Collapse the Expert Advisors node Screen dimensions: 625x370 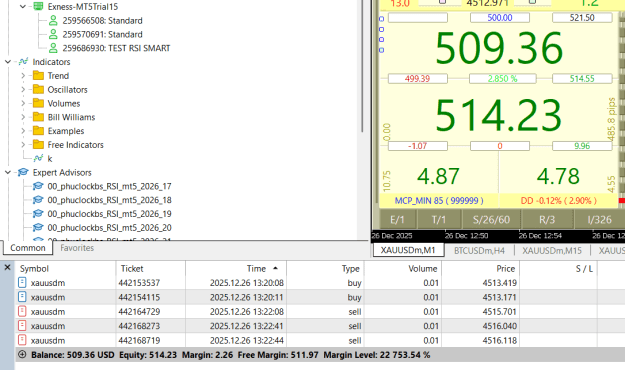click(x=8, y=172)
